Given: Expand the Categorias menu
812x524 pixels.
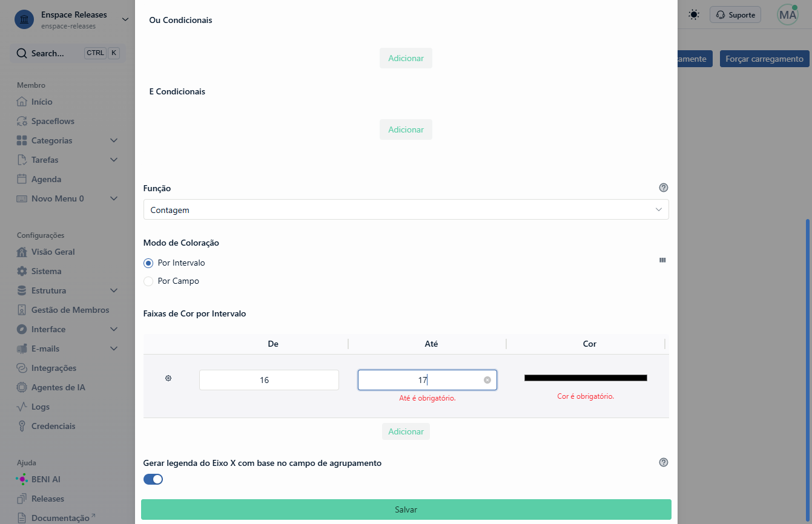Looking at the screenshot, I should (114, 140).
